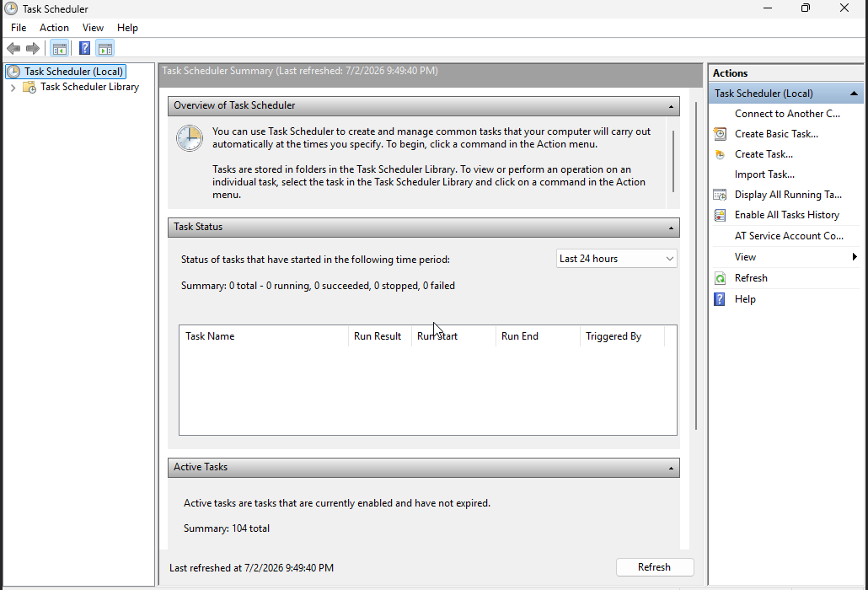
Task: Restore down the Task Scheduler window
Action: [806, 8]
